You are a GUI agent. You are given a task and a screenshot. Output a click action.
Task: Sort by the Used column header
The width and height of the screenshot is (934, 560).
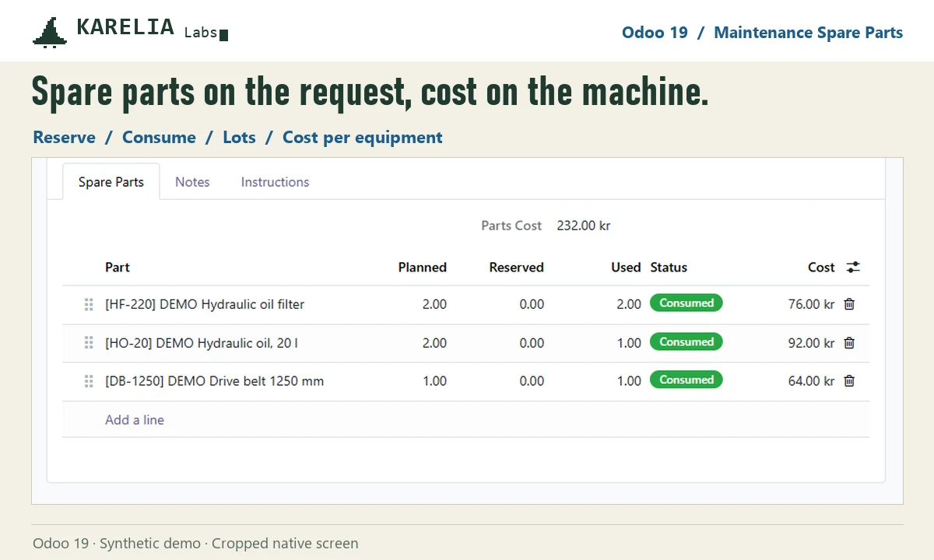coord(626,267)
